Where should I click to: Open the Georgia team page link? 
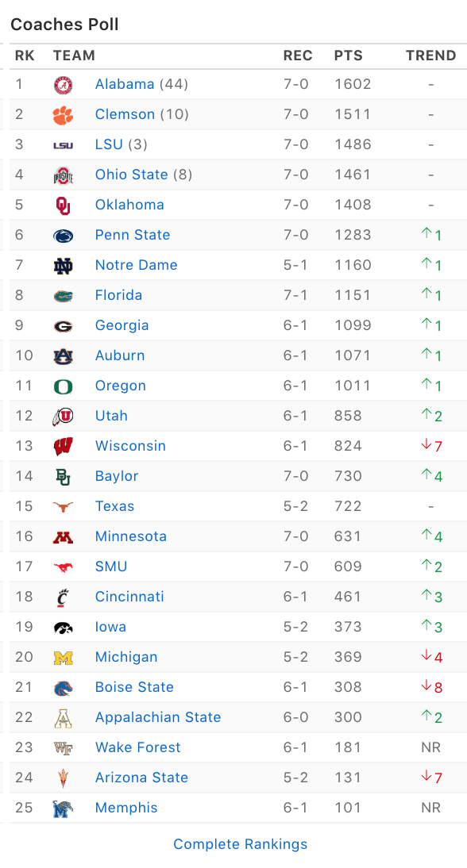click(x=122, y=325)
